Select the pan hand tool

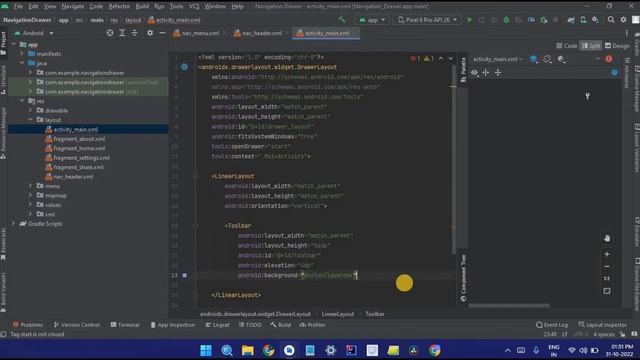point(607,238)
